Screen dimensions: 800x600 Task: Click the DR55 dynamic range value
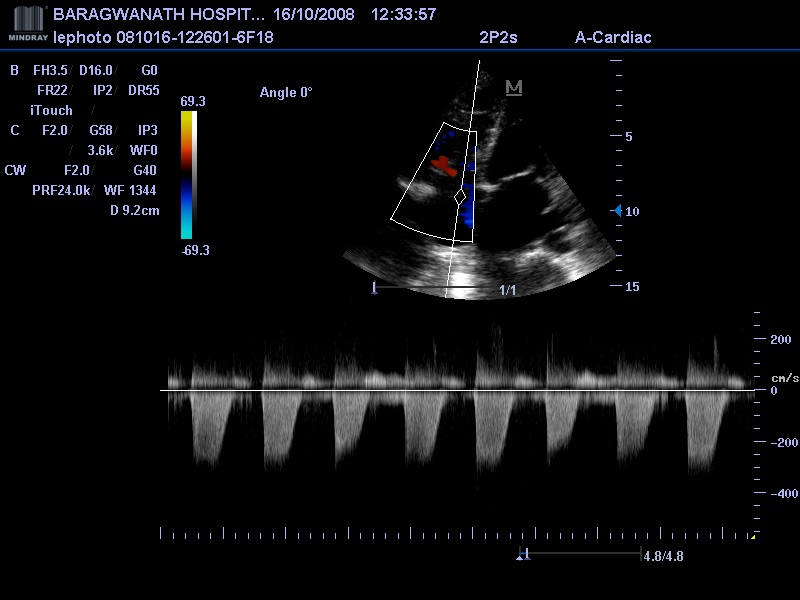144,90
